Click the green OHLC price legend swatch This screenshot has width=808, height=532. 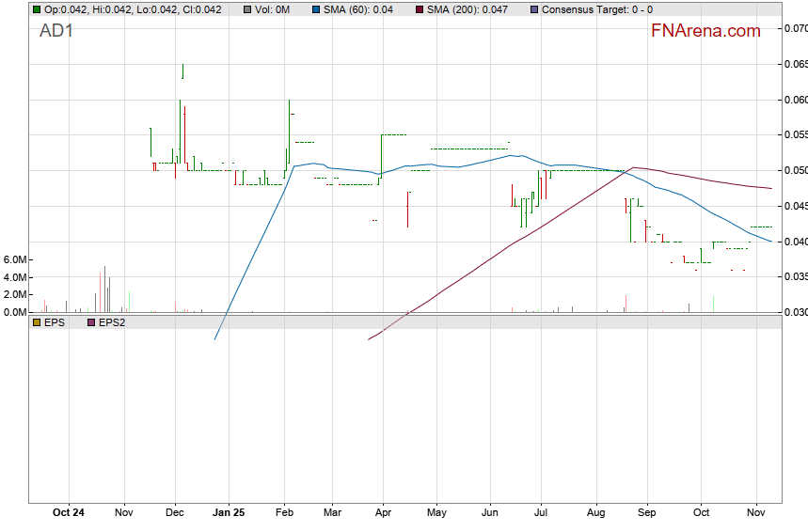[37, 9]
